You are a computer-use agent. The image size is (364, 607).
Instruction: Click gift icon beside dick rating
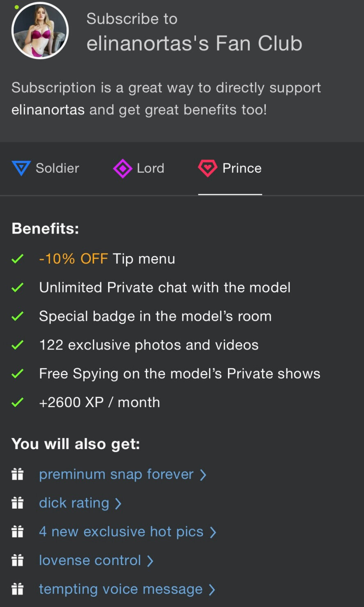18,503
